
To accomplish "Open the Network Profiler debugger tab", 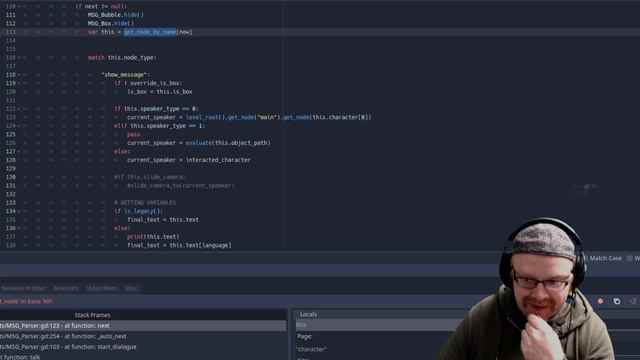I will [x=23, y=288].
